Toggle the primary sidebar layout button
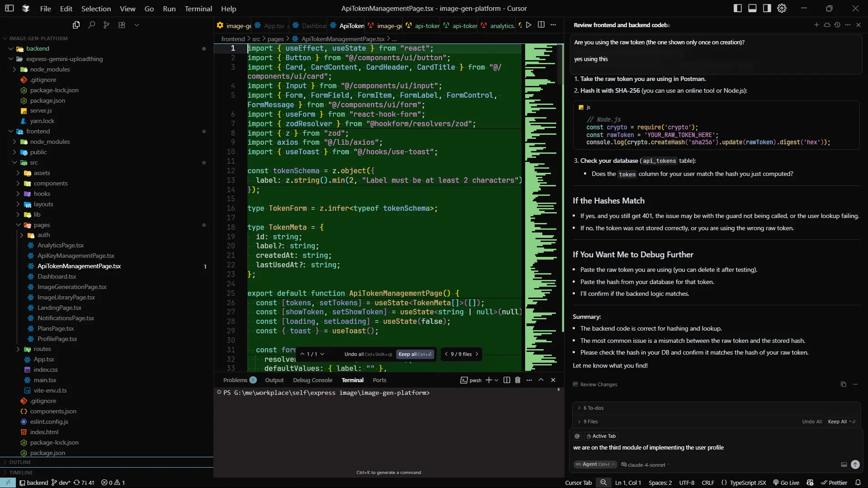Screen dimensions: 868x488 pyautogui.click(x=738, y=8)
